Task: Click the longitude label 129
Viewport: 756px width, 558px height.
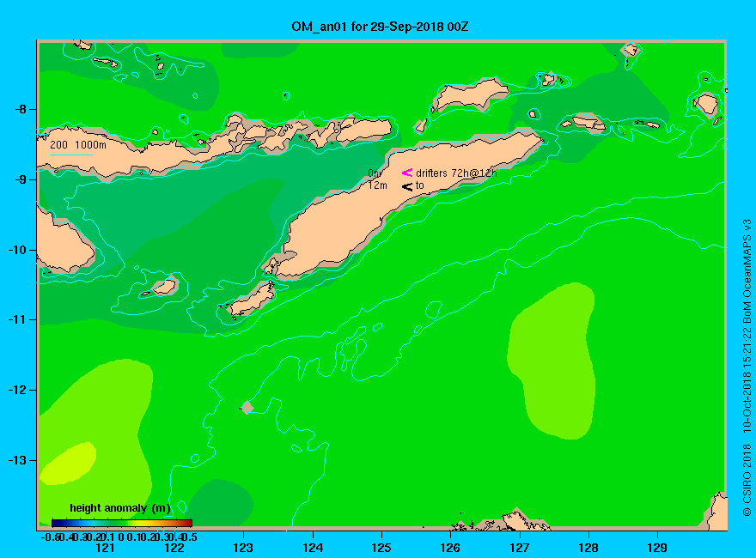Action: (657, 548)
